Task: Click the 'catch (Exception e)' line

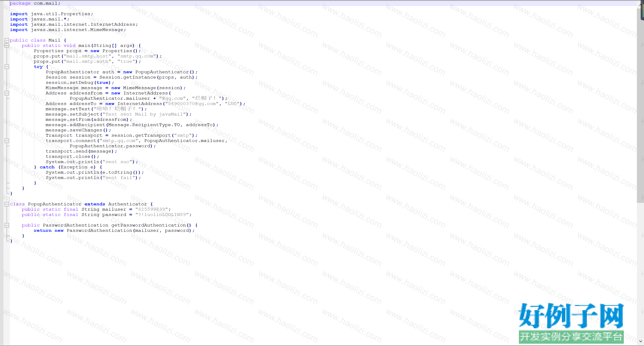Action: coord(68,167)
